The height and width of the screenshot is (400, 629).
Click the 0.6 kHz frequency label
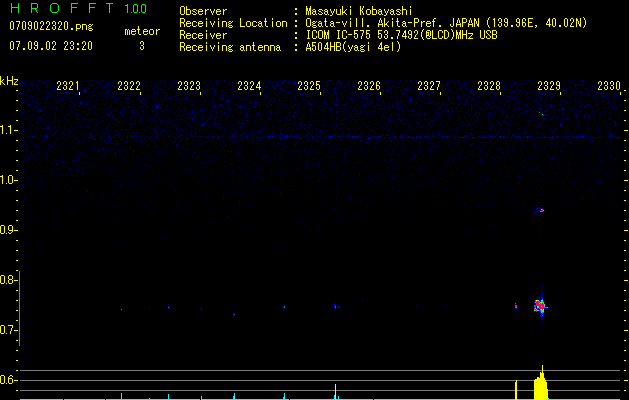pyautogui.click(x=8, y=380)
